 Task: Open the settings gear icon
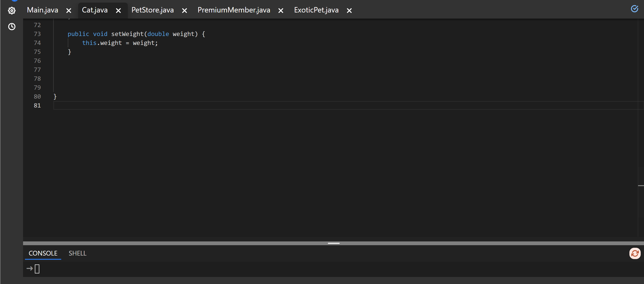(x=12, y=11)
